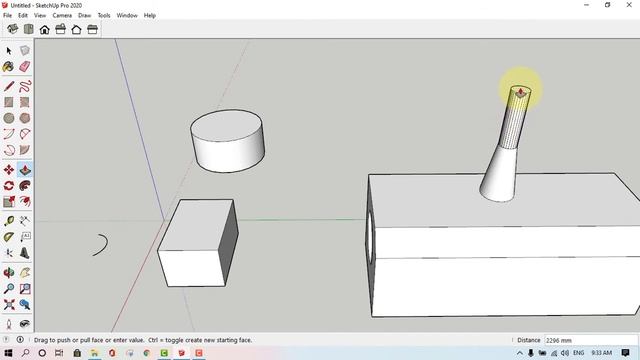The height and width of the screenshot is (360, 640).
Task: Open Windows taskbar search
Action: click(25, 353)
